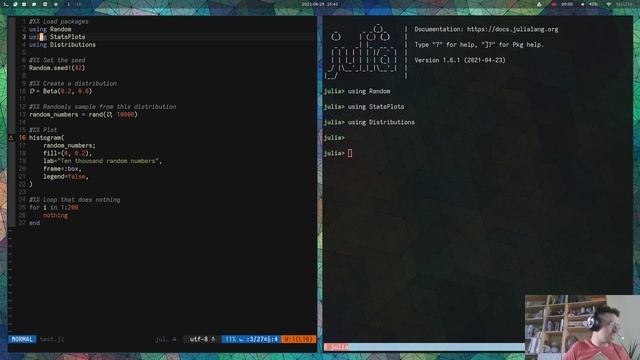
Task: Click the 'Type "?" for help' line
Action: coord(479,44)
